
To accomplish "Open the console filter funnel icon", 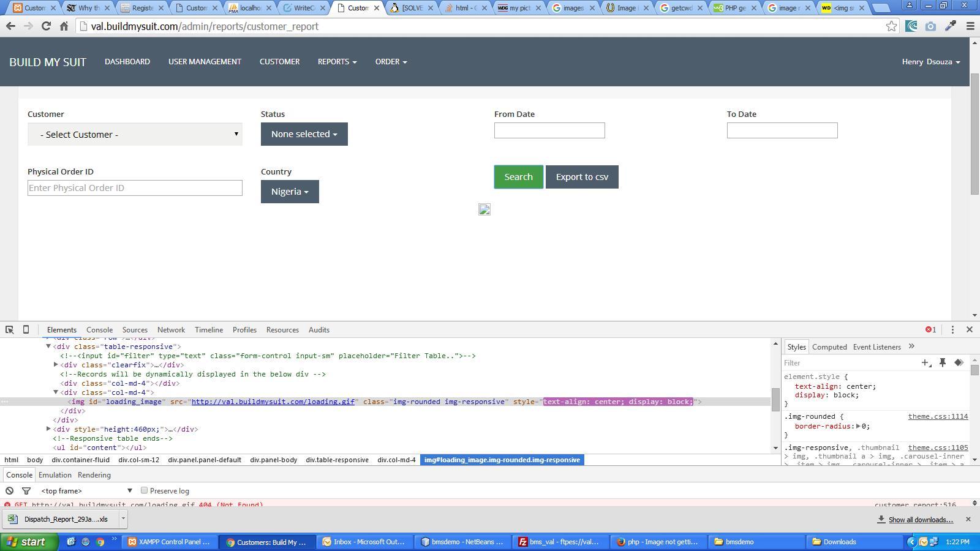I will (x=26, y=490).
